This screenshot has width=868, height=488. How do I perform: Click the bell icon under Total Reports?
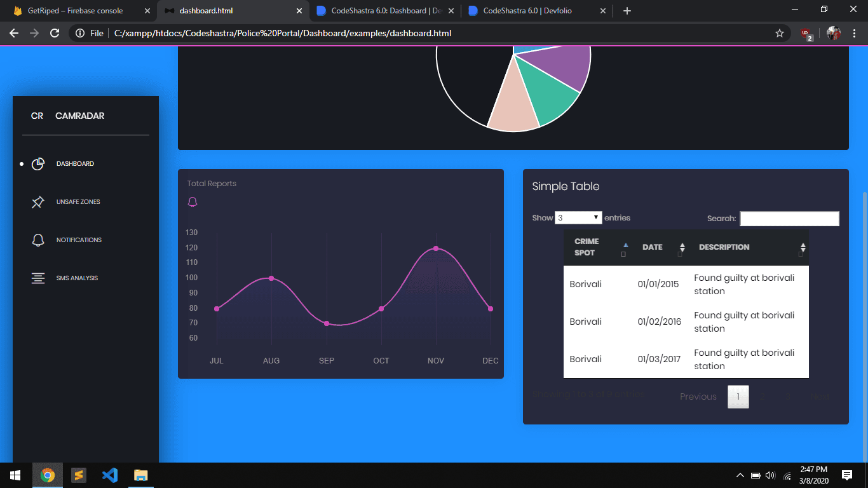pos(193,202)
